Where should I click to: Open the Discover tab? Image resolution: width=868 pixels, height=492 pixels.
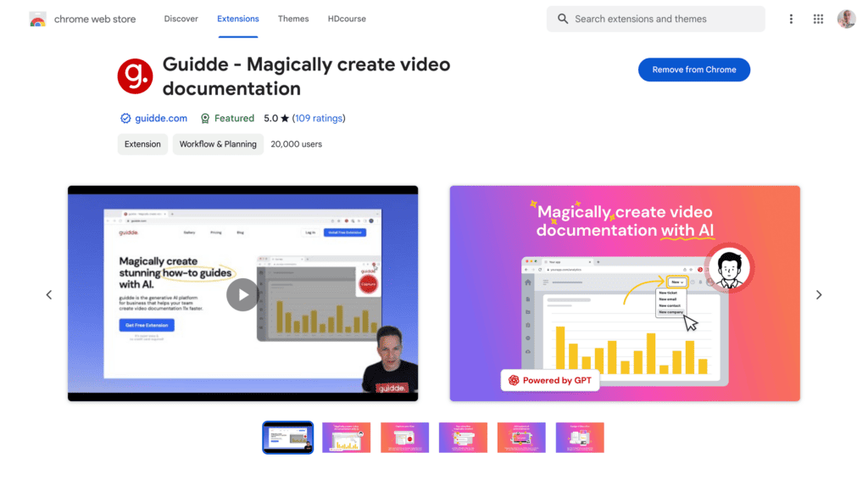(x=181, y=19)
